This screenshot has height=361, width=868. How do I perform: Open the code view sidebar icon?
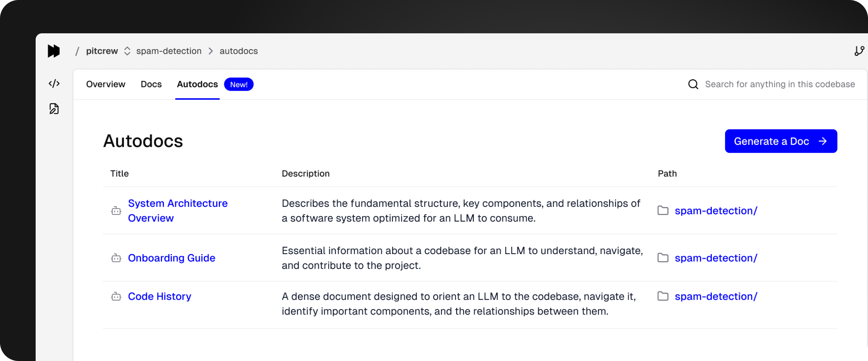click(54, 84)
